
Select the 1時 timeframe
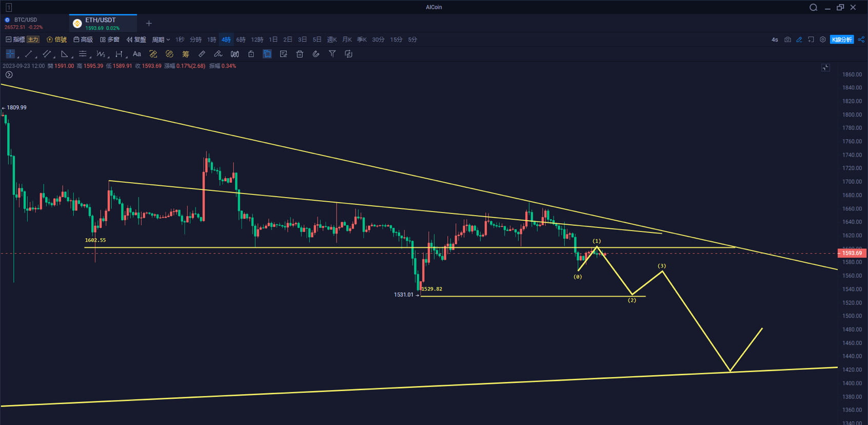coord(211,40)
